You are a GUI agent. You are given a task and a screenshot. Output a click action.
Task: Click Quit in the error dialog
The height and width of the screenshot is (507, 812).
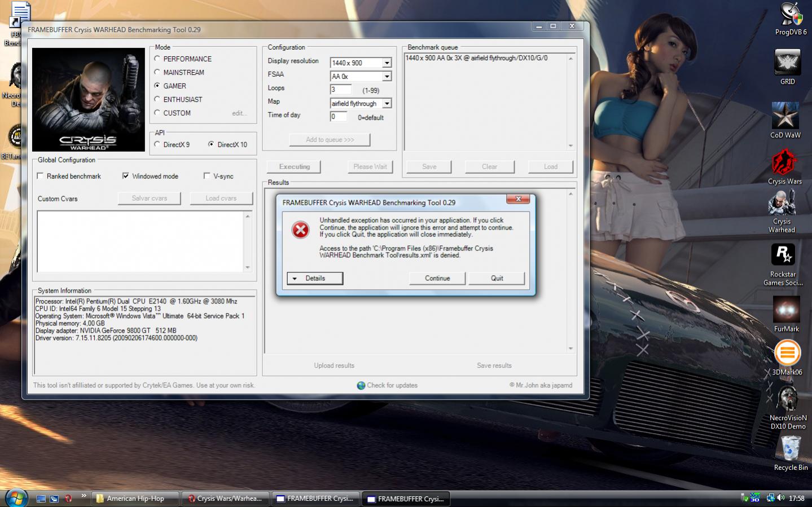pyautogui.click(x=497, y=278)
